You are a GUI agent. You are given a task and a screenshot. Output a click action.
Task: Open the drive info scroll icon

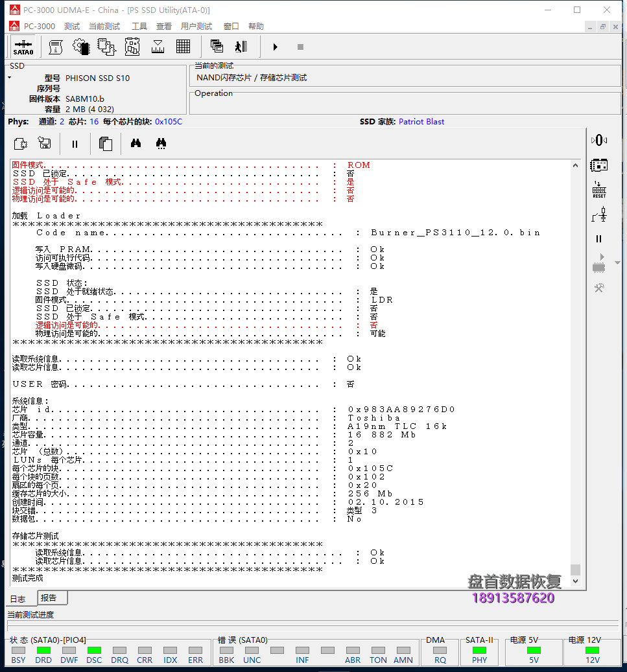tap(55, 47)
